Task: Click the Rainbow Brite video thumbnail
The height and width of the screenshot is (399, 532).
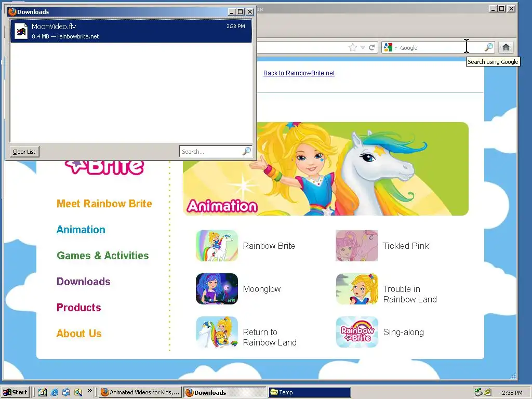Action: click(217, 246)
